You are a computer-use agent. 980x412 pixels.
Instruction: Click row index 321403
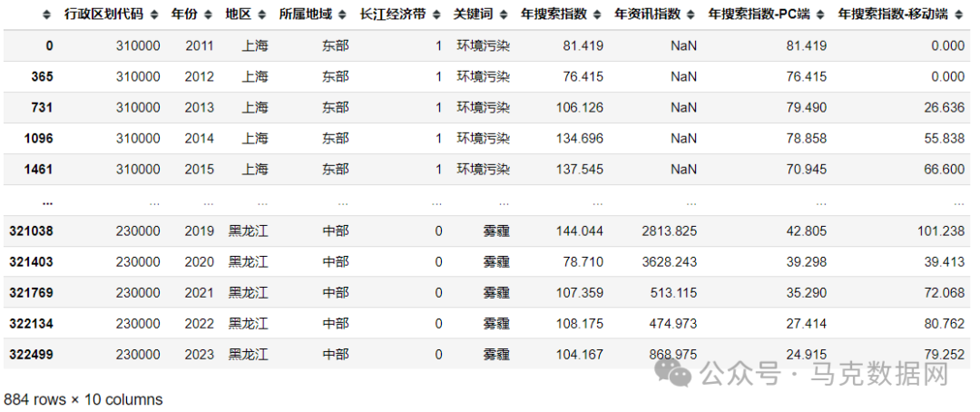pyautogui.click(x=31, y=262)
